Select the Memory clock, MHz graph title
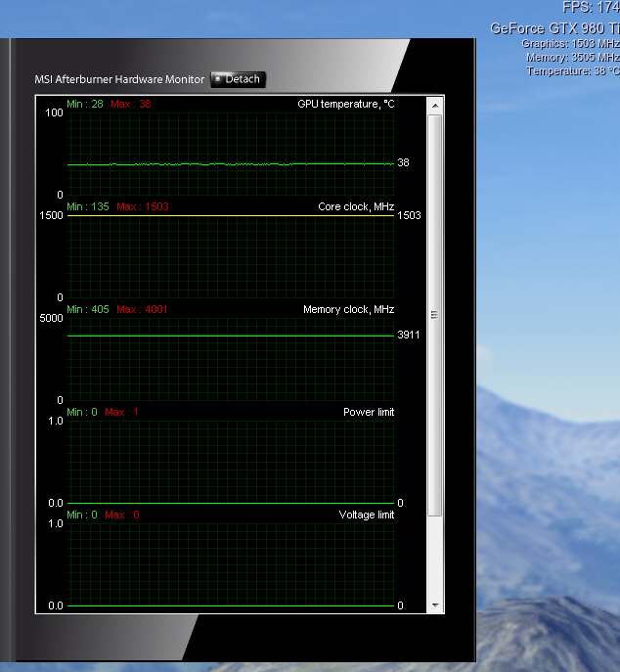Image resolution: width=620 pixels, height=672 pixels. (349, 309)
